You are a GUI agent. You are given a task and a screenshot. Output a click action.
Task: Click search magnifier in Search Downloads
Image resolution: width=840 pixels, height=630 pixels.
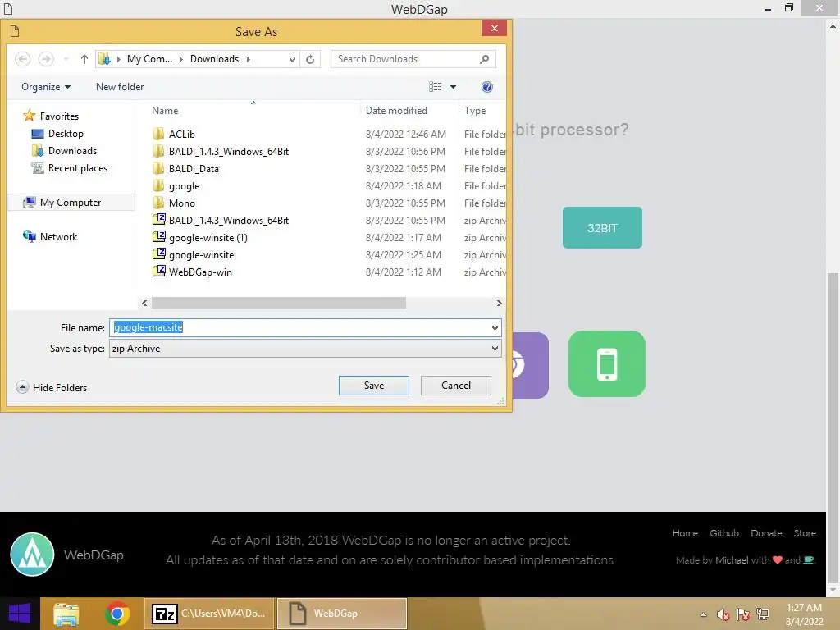click(x=484, y=59)
